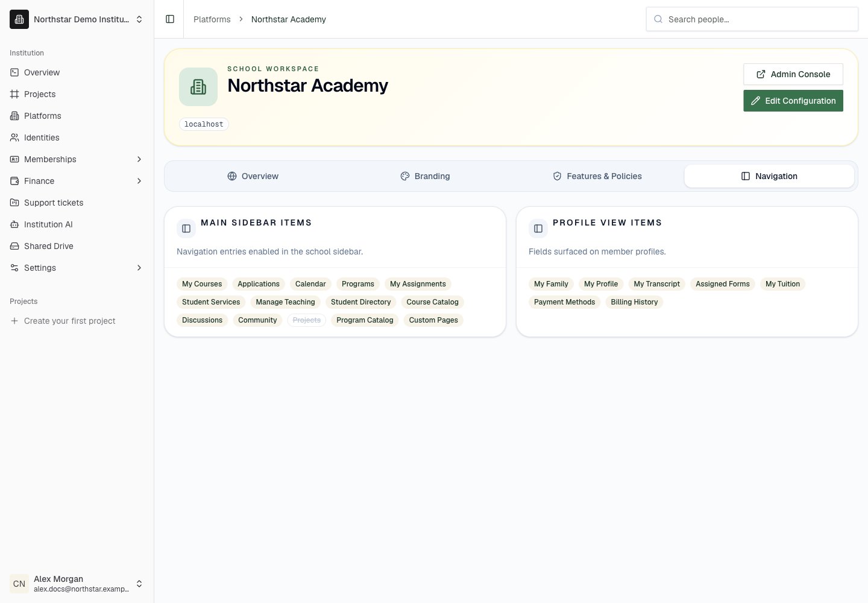Go to Platforms breadcrumb link

click(x=212, y=19)
